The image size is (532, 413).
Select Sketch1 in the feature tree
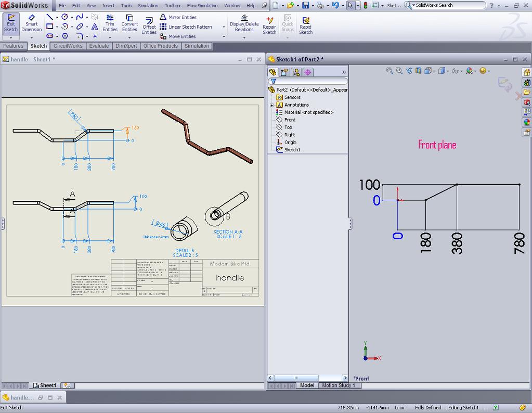pos(289,150)
